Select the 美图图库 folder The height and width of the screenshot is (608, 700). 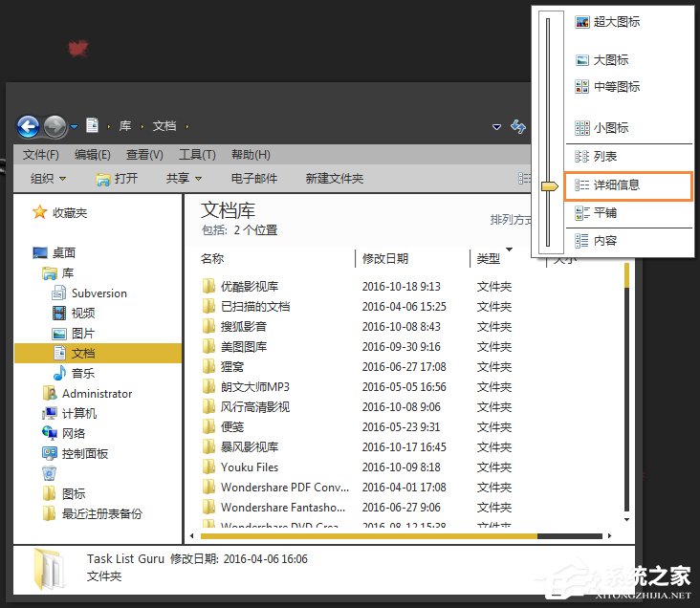235,346
